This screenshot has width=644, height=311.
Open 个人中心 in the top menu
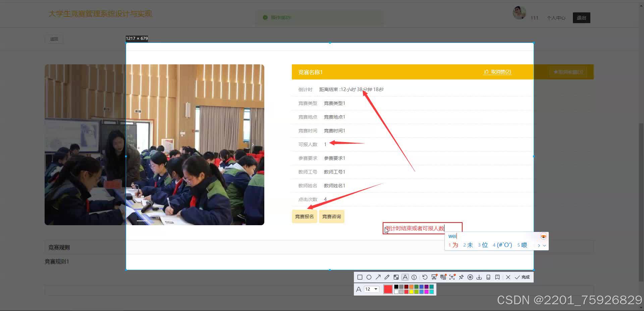(555, 18)
